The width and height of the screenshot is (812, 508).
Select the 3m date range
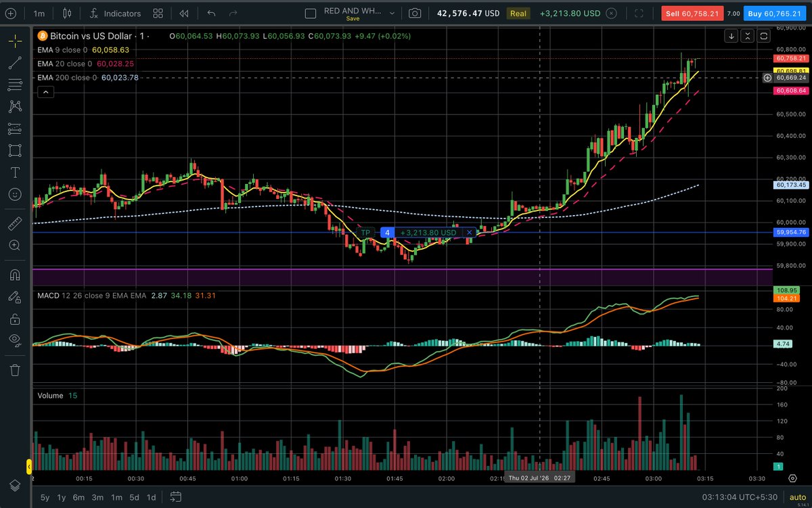(x=97, y=497)
